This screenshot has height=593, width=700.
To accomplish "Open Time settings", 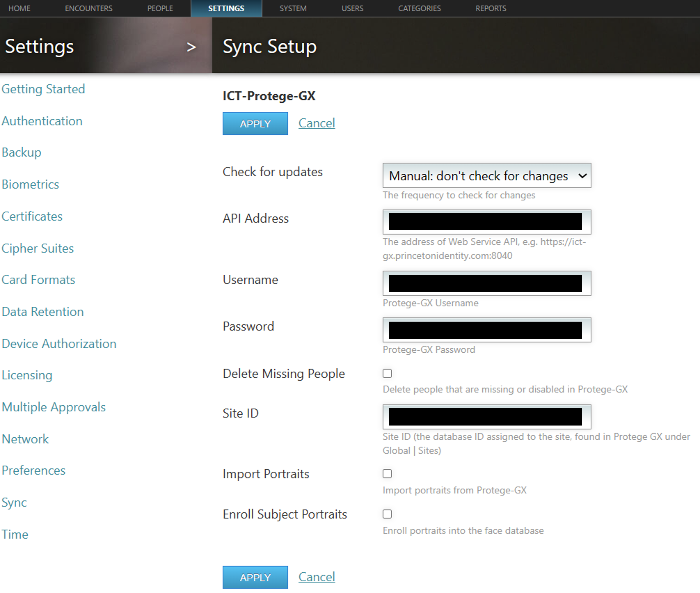I will tap(15, 534).
